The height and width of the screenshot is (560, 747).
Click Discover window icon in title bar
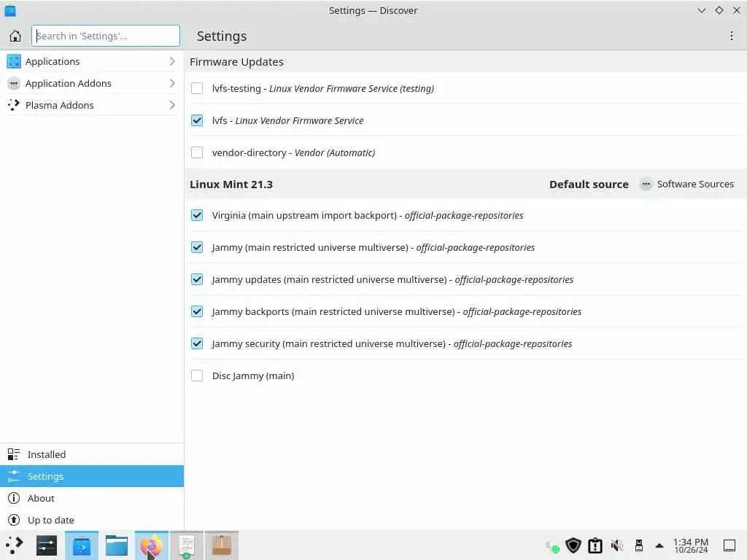pos(10,10)
